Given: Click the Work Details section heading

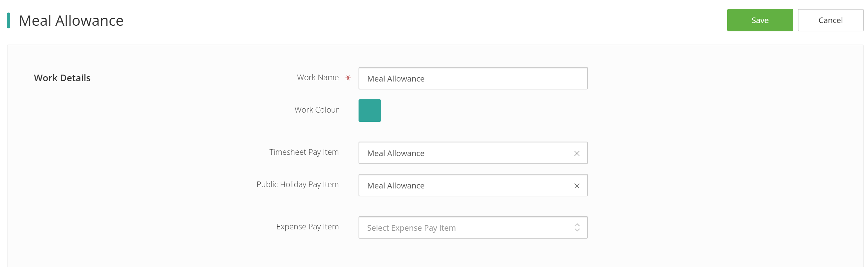Looking at the screenshot, I should [x=62, y=78].
